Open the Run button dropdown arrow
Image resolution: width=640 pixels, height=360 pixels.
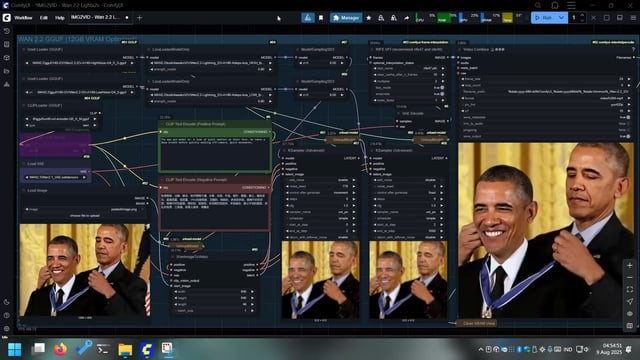pos(562,18)
